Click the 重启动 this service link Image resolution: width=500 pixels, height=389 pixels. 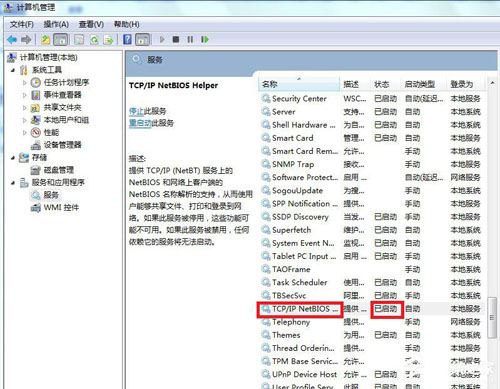(140, 123)
